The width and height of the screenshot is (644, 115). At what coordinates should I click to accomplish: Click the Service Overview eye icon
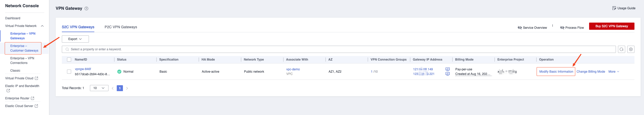520,28
